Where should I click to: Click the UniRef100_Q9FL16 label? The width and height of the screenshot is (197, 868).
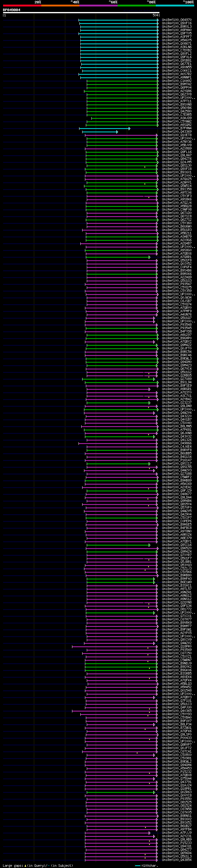pos(177,152)
